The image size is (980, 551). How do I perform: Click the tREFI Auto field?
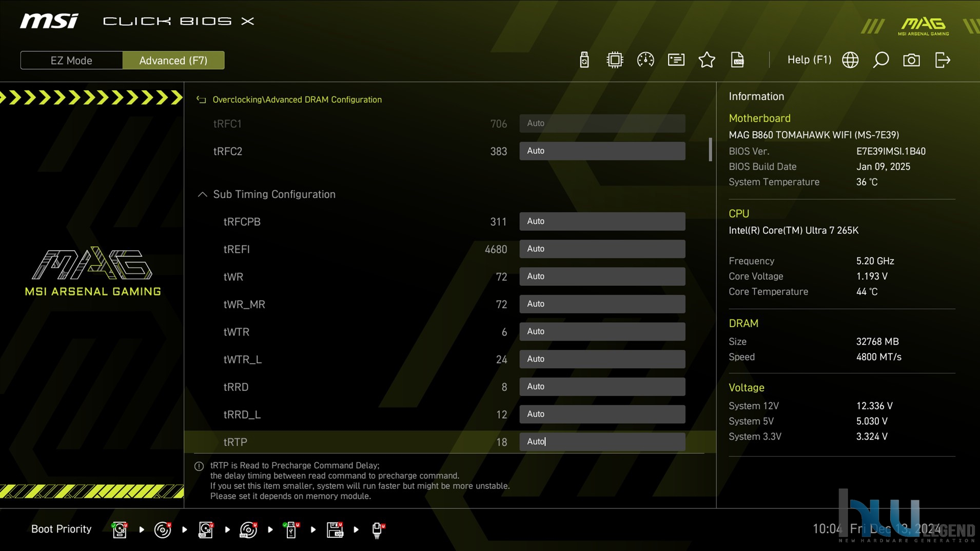pyautogui.click(x=602, y=249)
